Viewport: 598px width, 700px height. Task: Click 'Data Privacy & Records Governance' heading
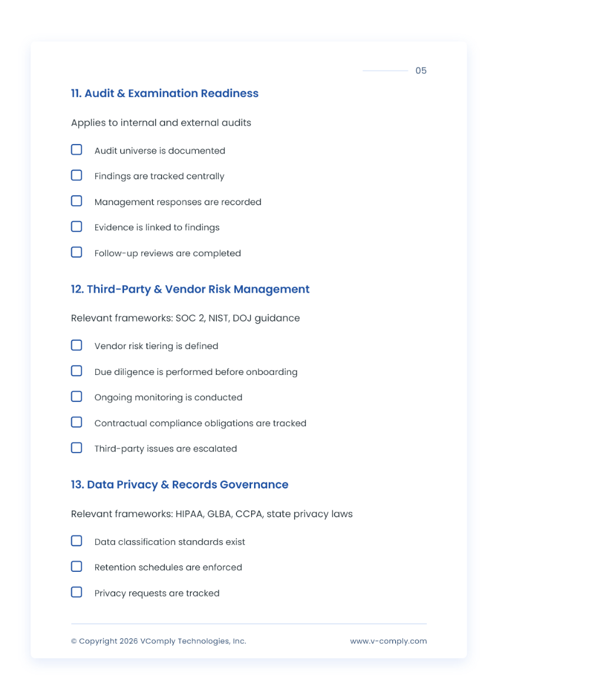(x=179, y=485)
